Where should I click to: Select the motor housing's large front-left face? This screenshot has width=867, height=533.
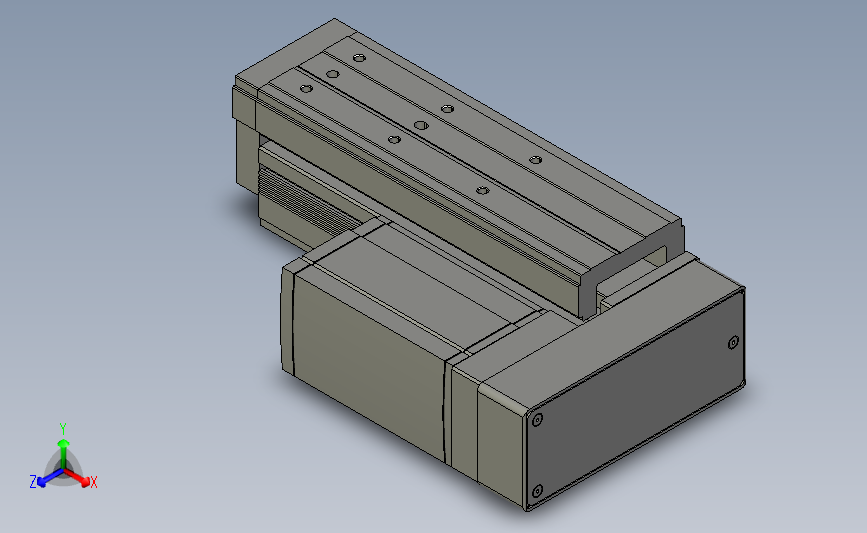369,366
